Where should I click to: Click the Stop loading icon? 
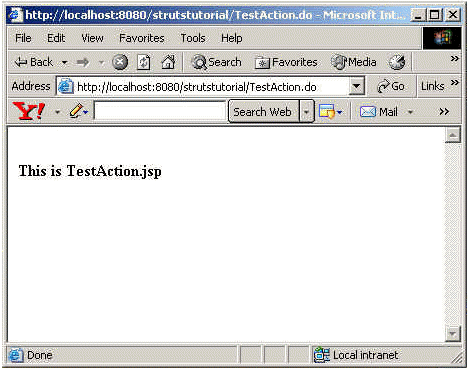point(120,62)
